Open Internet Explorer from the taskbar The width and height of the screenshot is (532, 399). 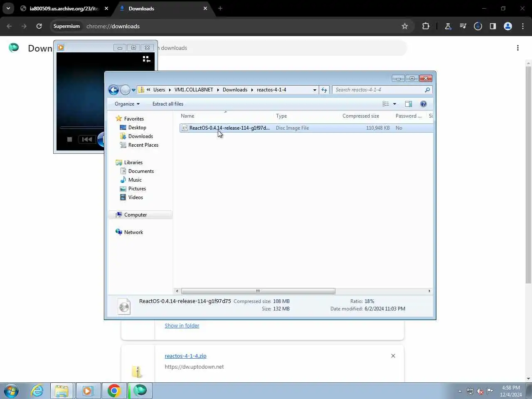click(x=37, y=391)
